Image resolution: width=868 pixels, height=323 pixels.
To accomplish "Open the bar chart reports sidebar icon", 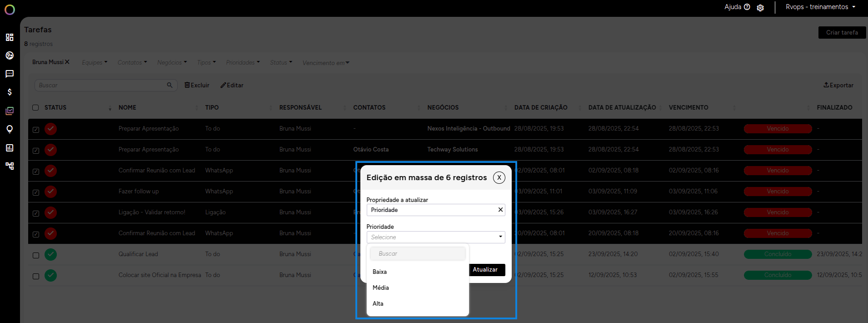I will click(x=10, y=148).
